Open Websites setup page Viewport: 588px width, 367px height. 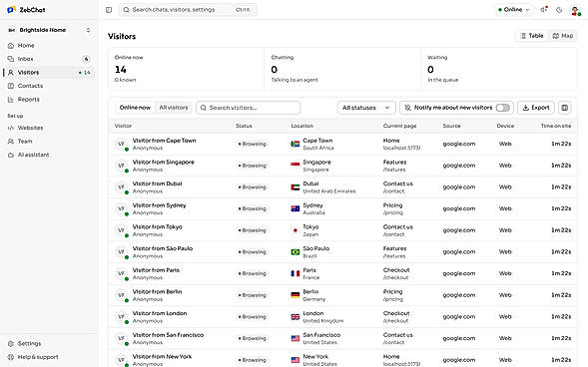[x=49, y=128]
